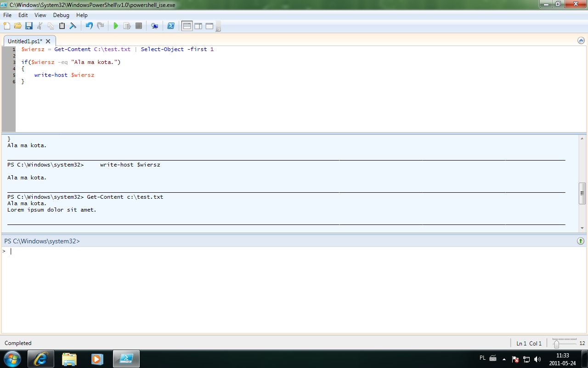Viewport: 588px width, 368px height.
Task: Open the View menu
Action: tap(40, 15)
